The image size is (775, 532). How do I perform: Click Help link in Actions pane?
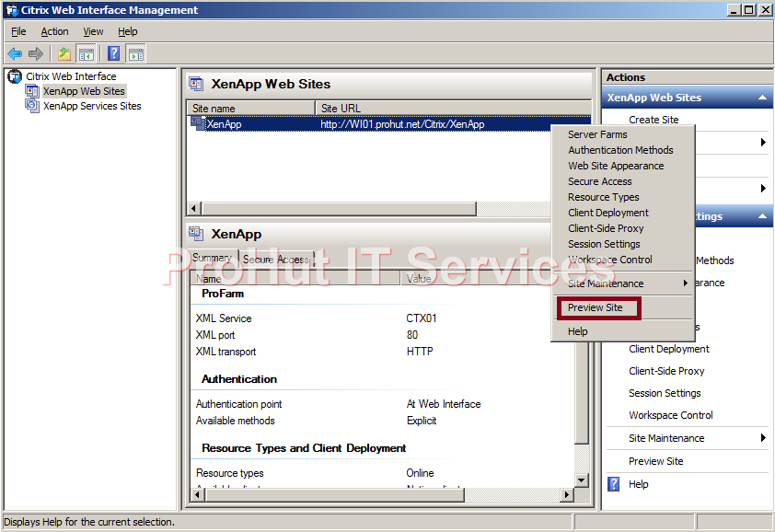[x=638, y=484]
